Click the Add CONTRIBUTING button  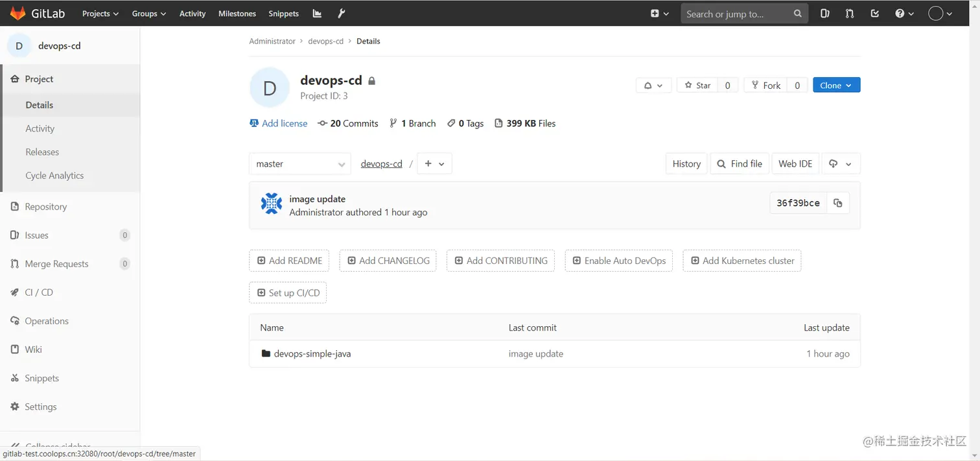(x=500, y=261)
